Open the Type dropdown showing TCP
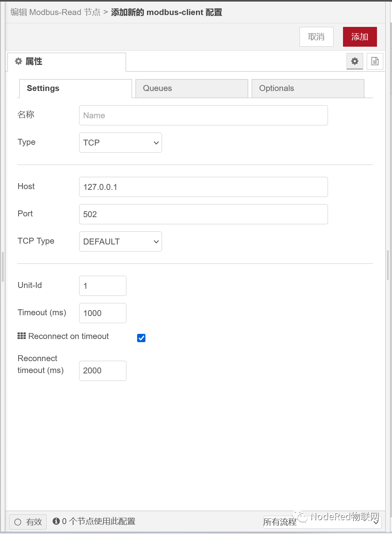 (x=120, y=143)
